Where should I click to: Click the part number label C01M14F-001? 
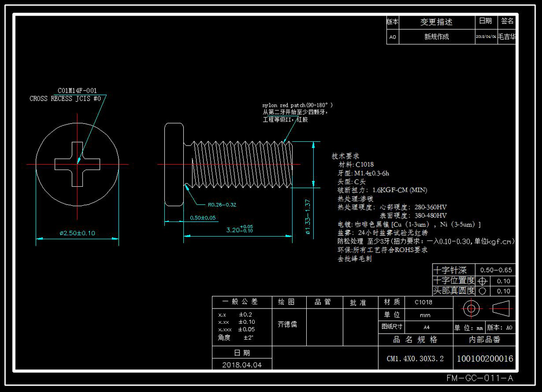[x=77, y=90]
